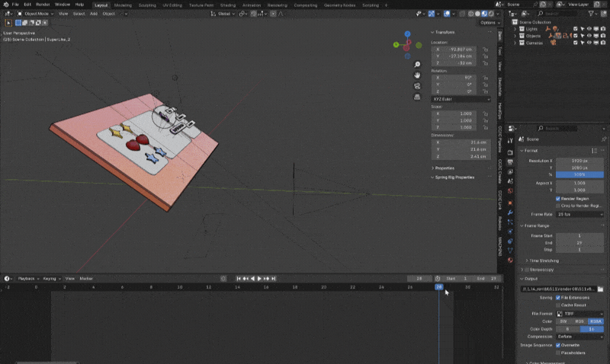Toggle the camera view icon in viewport
Image resolution: width=610 pixels, height=364 pixels.
coord(417,86)
